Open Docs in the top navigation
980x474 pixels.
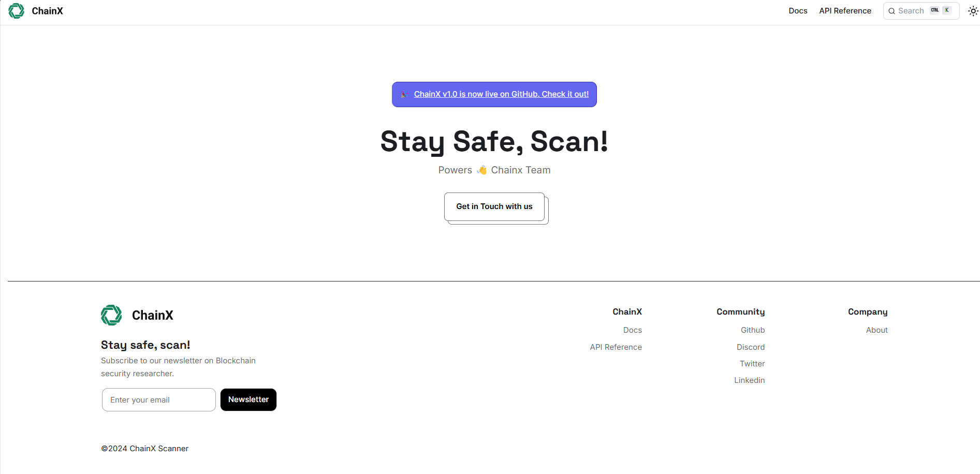click(x=798, y=11)
